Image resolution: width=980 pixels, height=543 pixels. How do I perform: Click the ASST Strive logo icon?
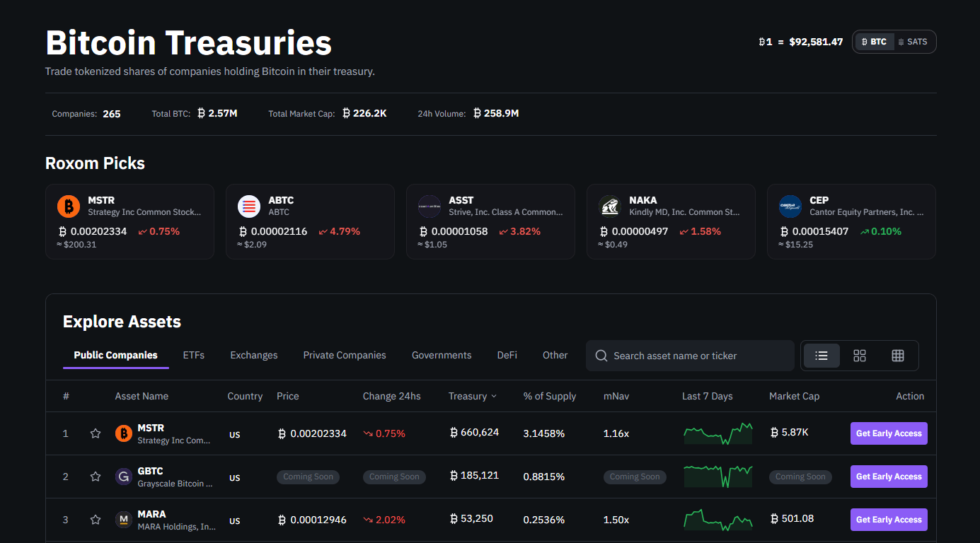tap(430, 206)
